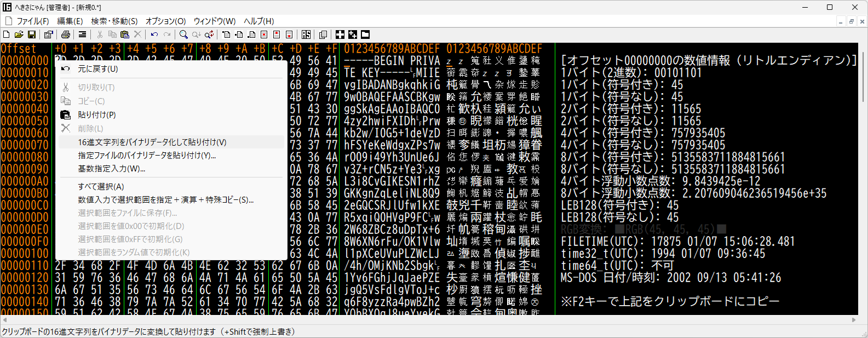Save the file using the floppy icon
The height and width of the screenshot is (338, 868).
[x=32, y=35]
